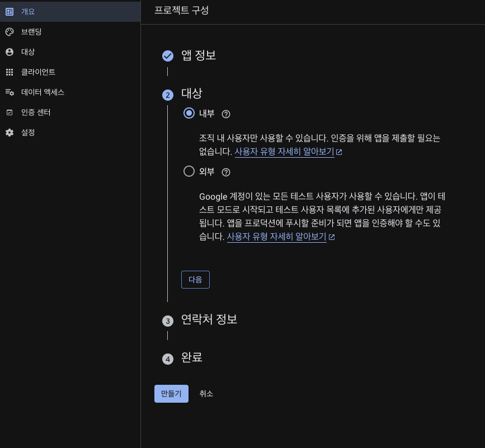Image resolution: width=485 pixels, height=448 pixels.
Task: Expand step 4 완료
Action: coord(192,357)
